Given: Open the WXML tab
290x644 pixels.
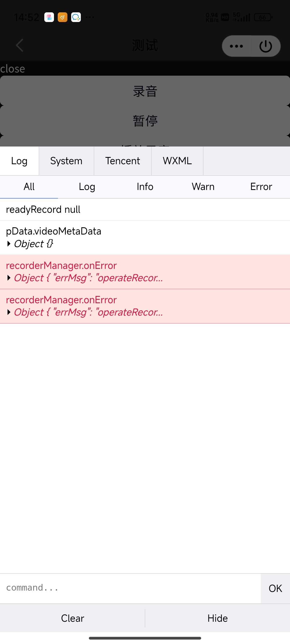Looking at the screenshot, I should (x=177, y=161).
